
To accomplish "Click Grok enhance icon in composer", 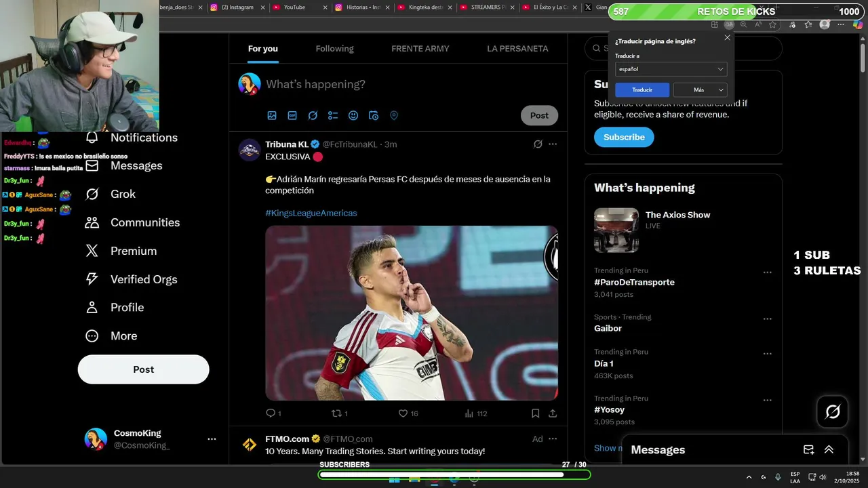I will 313,116.
